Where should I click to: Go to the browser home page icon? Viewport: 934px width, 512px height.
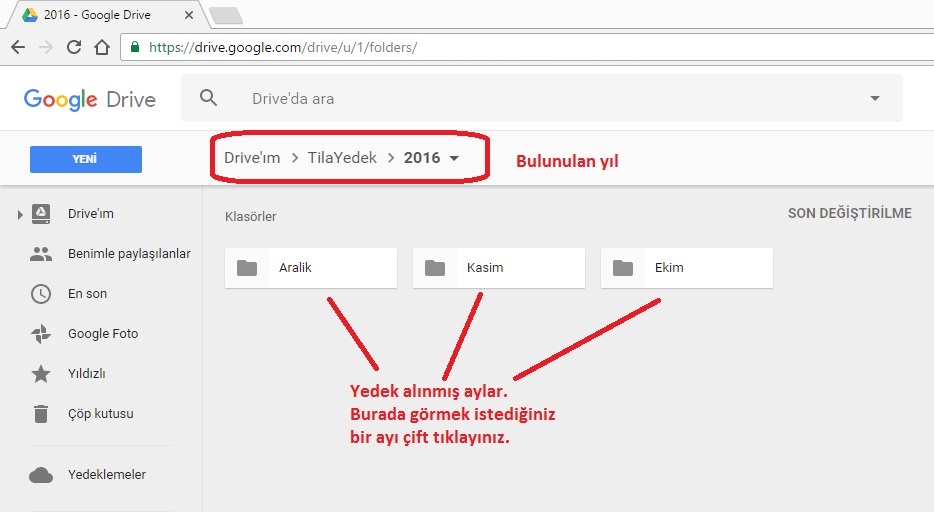pos(102,47)
